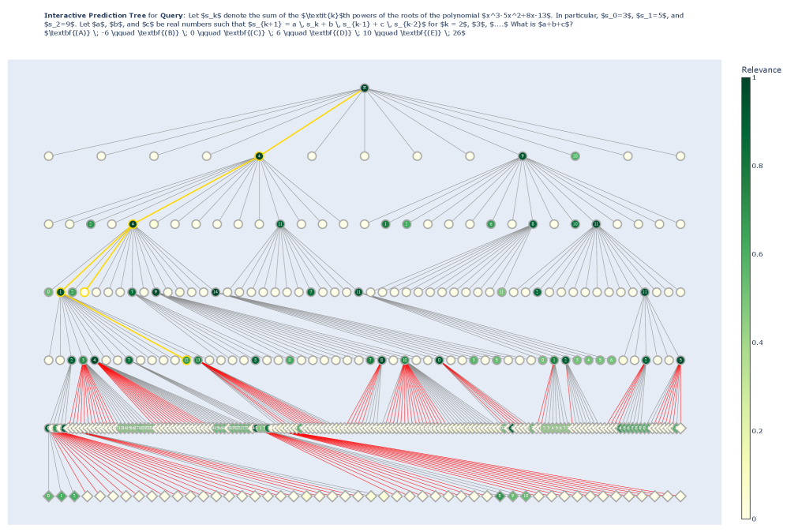Click the "Relevance" colorbar title
This screenshot has width=787, height=532.
coord(761,69)
